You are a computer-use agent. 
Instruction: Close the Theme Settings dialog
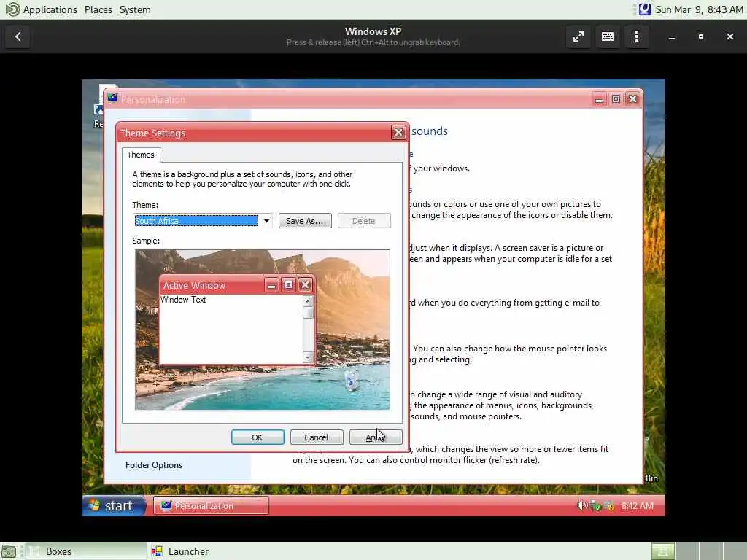tap(398, 133)
